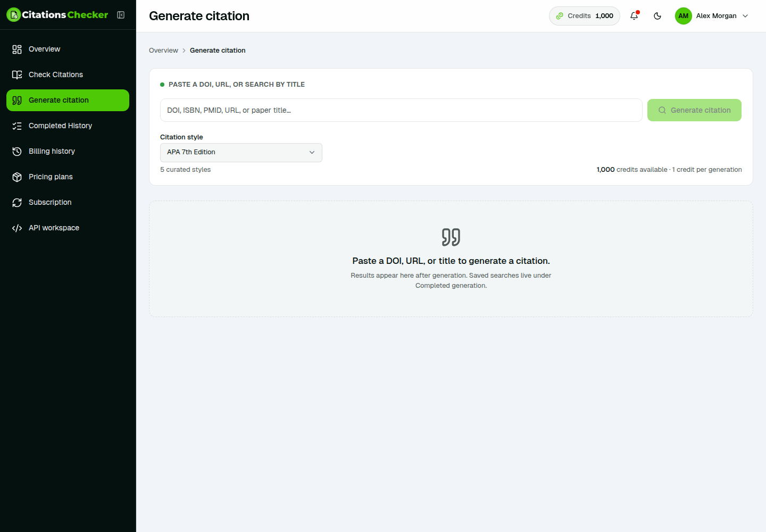
Task: Click the DOI, ISBN, PMID search input
Action: tap(401, 110)
